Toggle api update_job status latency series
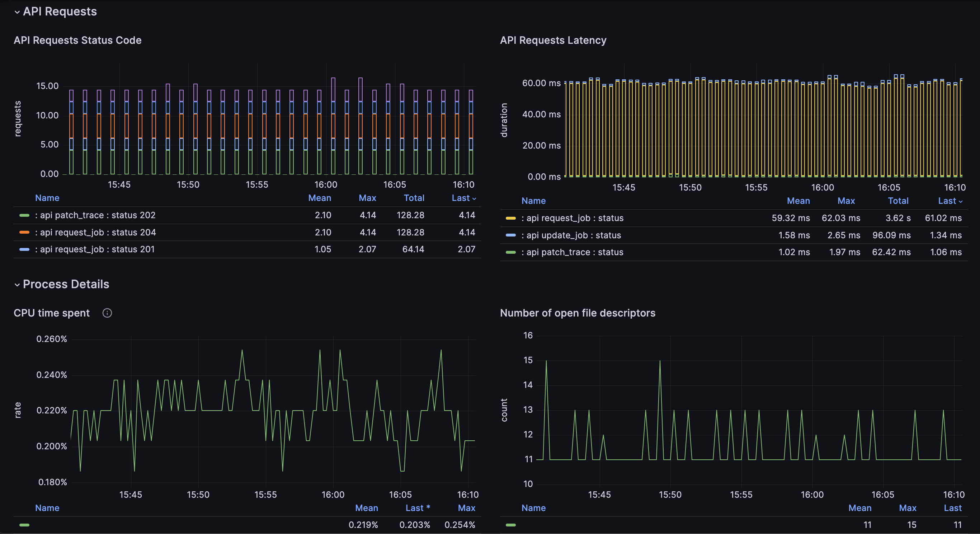The image size is (980, 534). (x=571, y=236)
